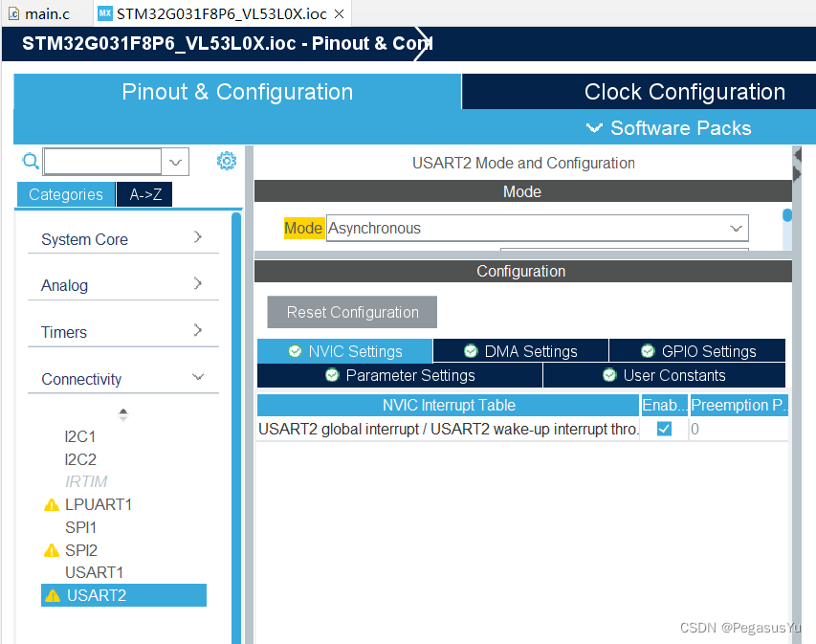Viewport: 816px width, 644px height.
Task: Click the main.c file icon
Action: [x=14, y=14]
